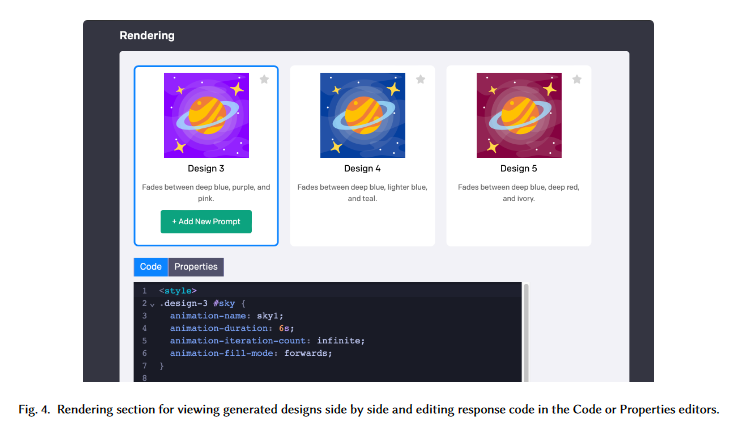
Task: Click the + Add New Prompt button
Action: 206,221
